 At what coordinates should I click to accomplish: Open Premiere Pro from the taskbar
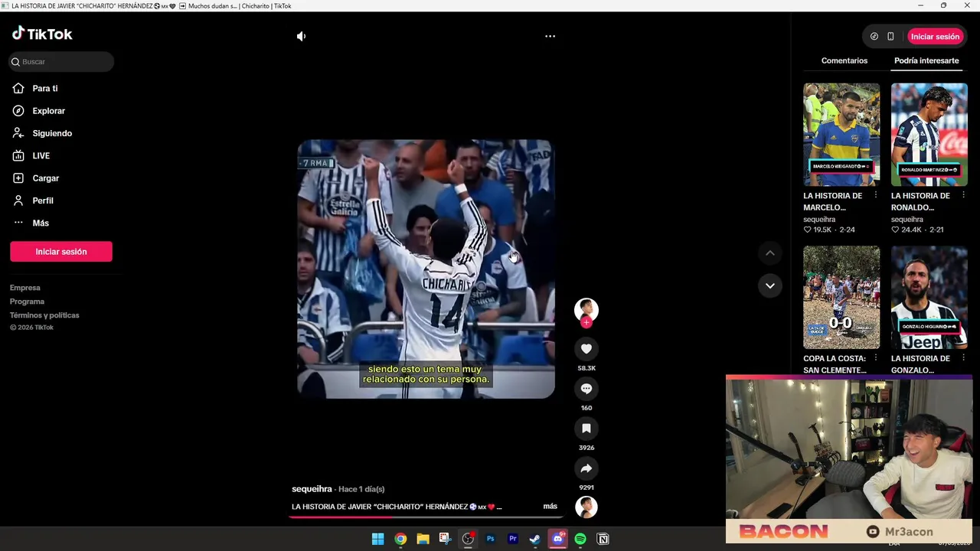[513, 539]
